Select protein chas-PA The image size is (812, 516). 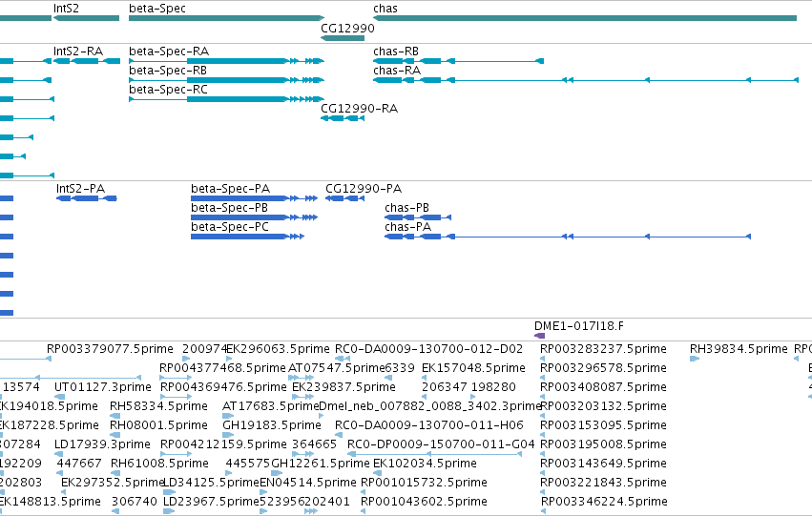(x=568, y=237)
